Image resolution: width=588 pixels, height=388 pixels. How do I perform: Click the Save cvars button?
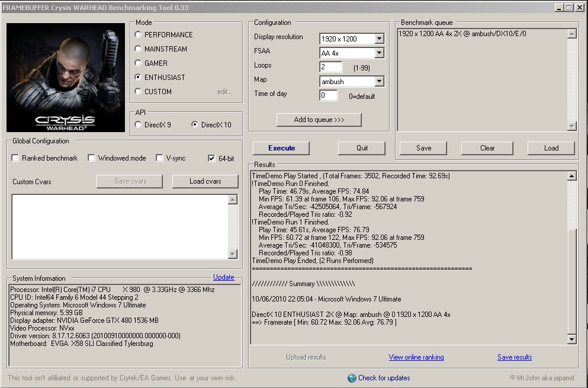pos(130,181)
